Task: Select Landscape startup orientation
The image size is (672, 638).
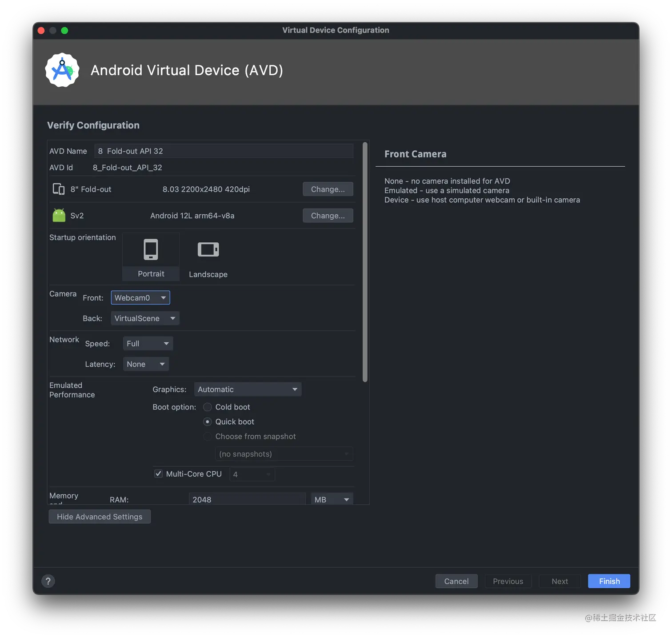Action: (x=208, y=257)
